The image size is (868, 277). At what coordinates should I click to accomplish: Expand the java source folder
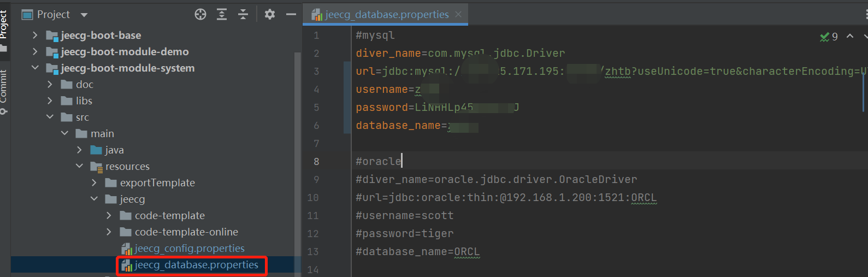pos(79,150)
